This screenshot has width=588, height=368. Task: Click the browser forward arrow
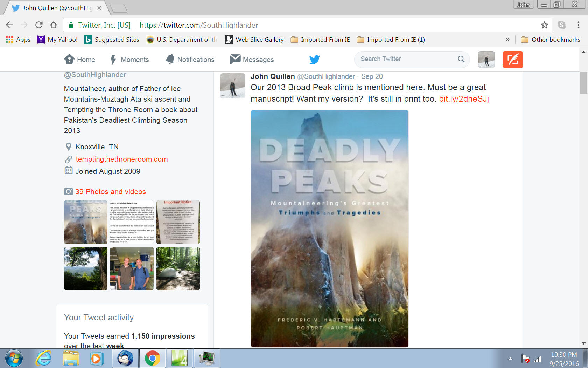pyautogui.click(x=24, y=25)
